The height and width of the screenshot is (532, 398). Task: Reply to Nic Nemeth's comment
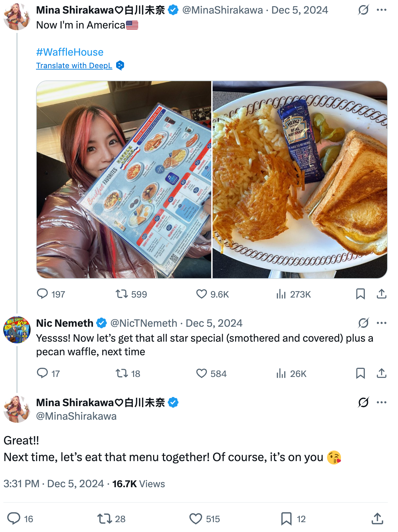[42, 373]
